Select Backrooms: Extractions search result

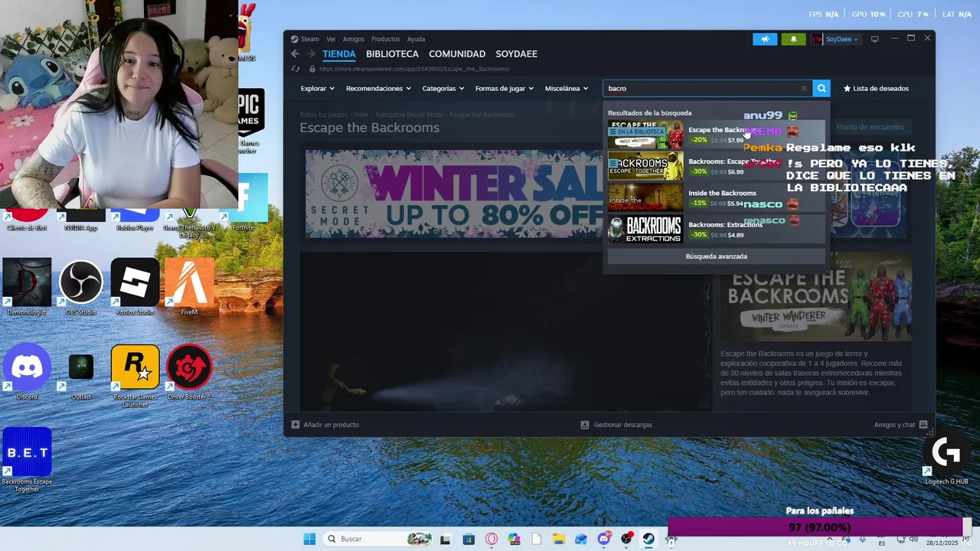click(x=717, y=229)
